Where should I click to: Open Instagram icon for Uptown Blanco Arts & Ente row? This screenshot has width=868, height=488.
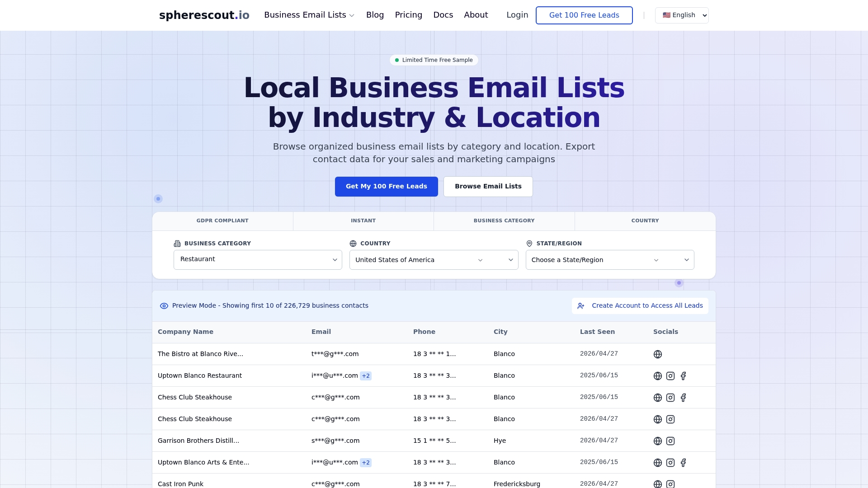pyautogui.click(x=670, y=463)
